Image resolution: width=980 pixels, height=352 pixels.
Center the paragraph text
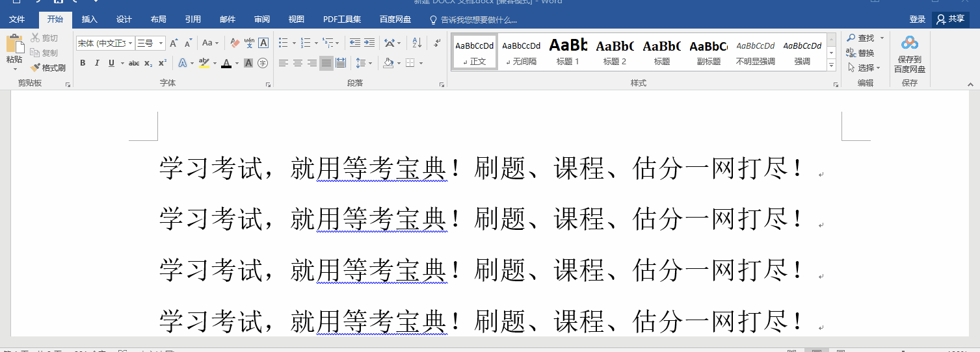[x=298, y=63]
